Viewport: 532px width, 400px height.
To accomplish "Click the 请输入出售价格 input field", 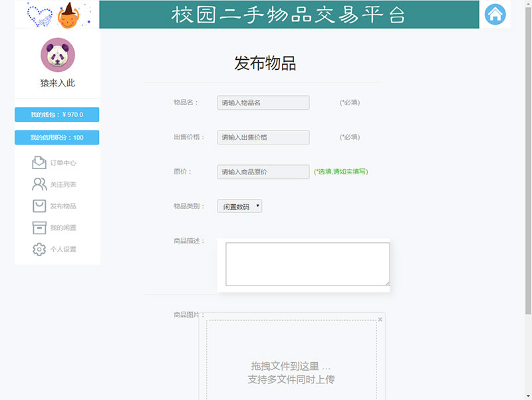I will point(262,137).
